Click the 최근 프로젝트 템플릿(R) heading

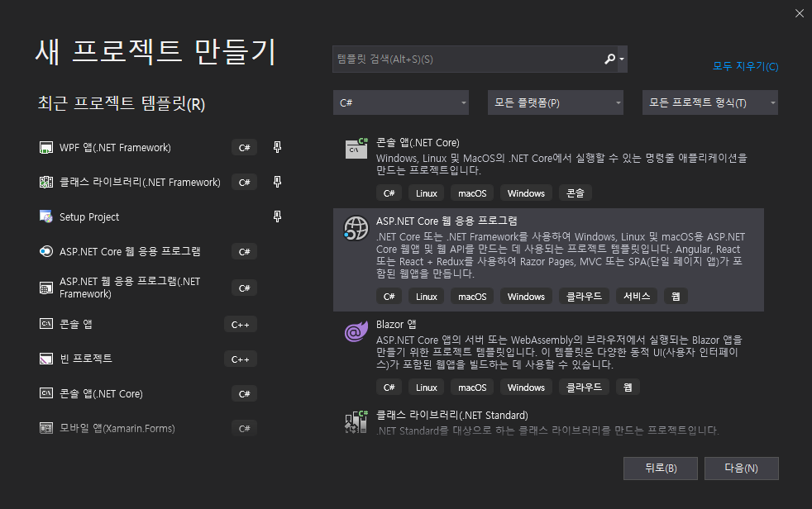(122, 103)
